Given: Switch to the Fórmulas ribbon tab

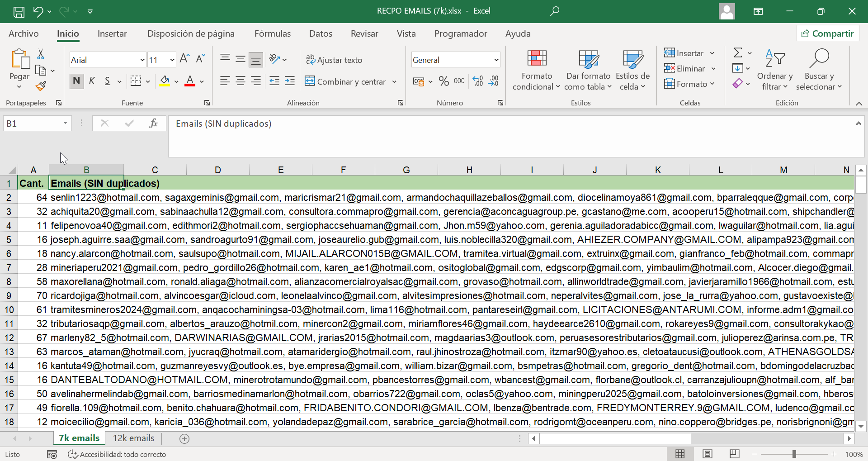Looking at the screenshot, I should (x=273, y=33).
